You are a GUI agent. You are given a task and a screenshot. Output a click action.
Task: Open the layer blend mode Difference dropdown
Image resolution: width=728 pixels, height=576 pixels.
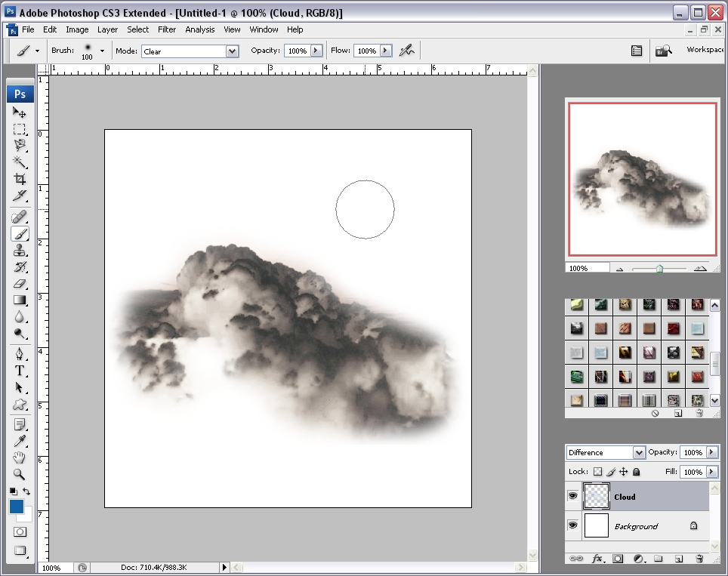[639, 453]
